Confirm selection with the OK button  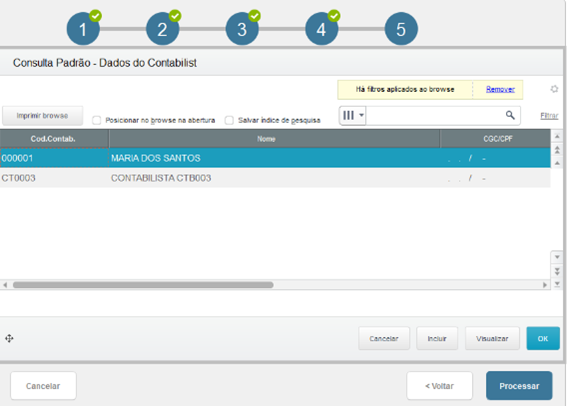pyautogui.click(x=543, y=338)
